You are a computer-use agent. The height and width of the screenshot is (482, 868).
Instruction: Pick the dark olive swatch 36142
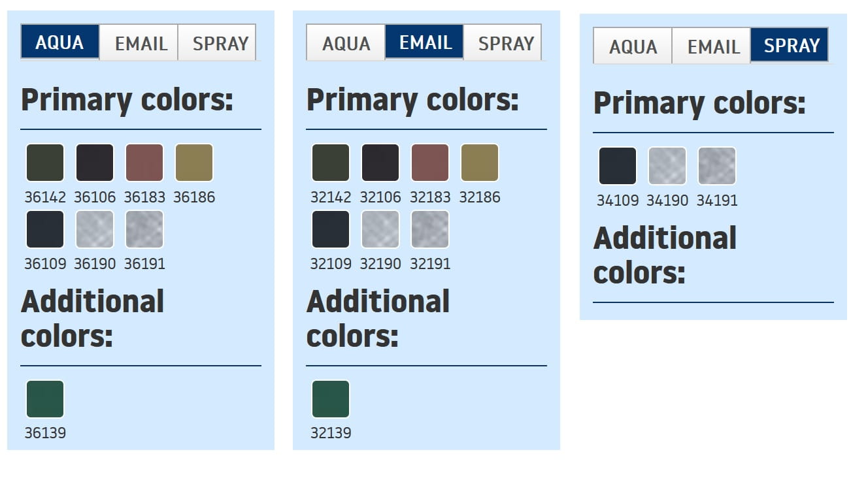click(45, 163)
